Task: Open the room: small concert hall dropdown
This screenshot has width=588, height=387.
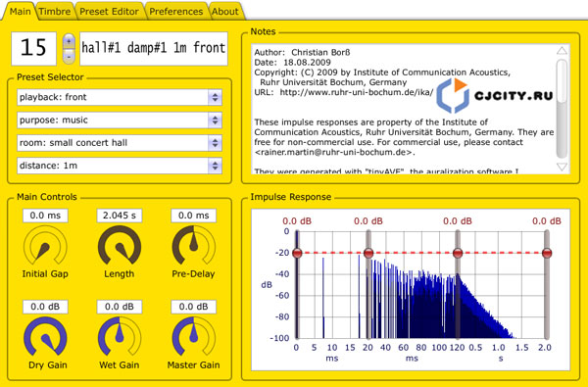Action: 120,143
